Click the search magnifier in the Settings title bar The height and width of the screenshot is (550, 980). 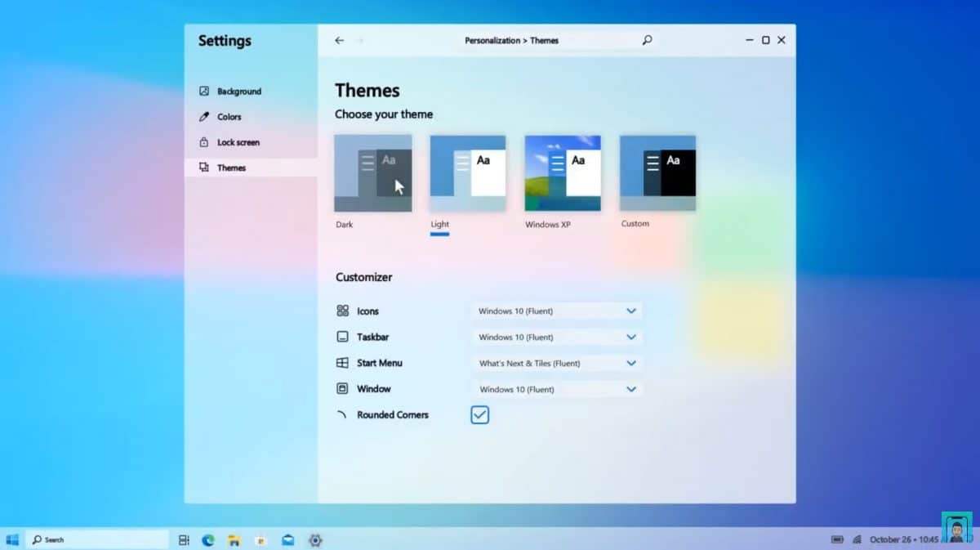(x=647, y=39)
